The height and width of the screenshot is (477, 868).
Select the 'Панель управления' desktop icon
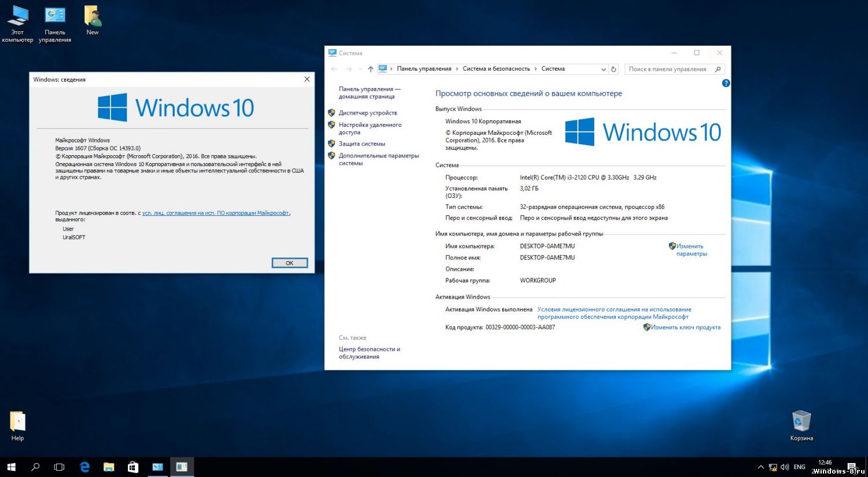[x=55, y=24]
